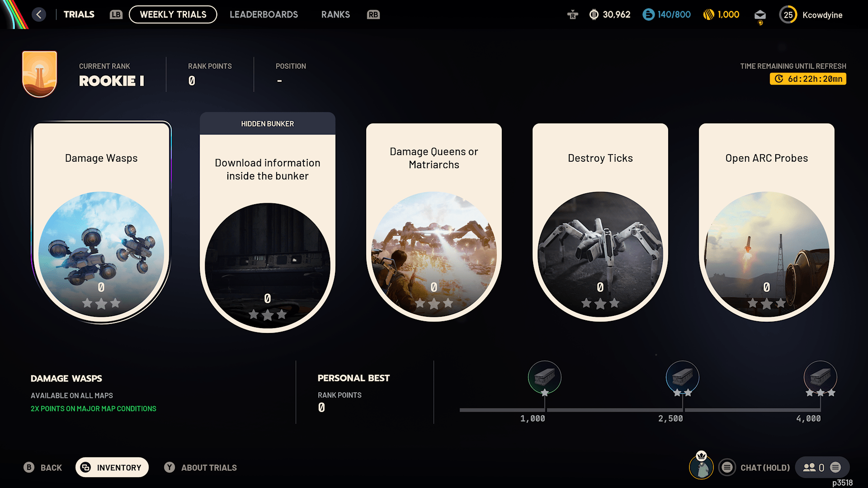
Task: Select the two-star 2,500 reward crate
Action: coord(683,377)
